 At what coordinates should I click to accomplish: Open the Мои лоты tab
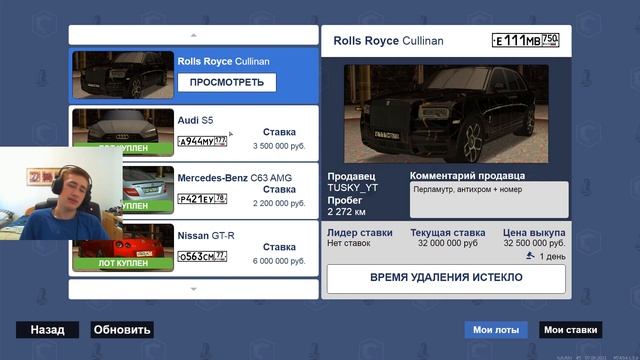[496, 330]
